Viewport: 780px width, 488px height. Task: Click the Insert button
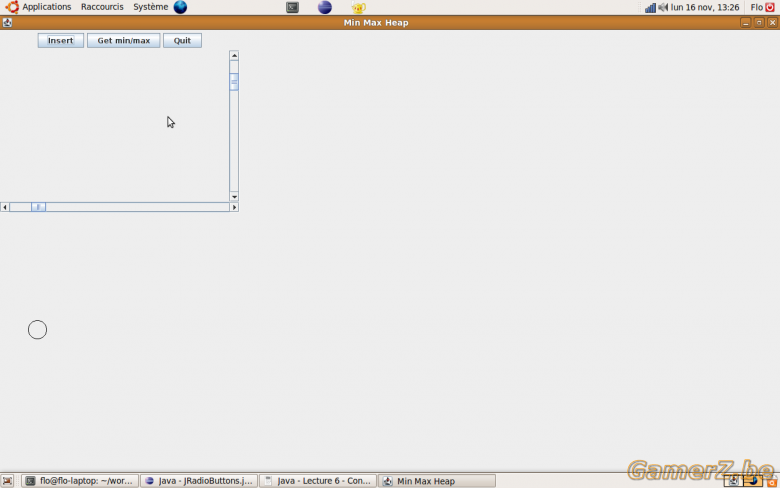click(x=61, y=41)
